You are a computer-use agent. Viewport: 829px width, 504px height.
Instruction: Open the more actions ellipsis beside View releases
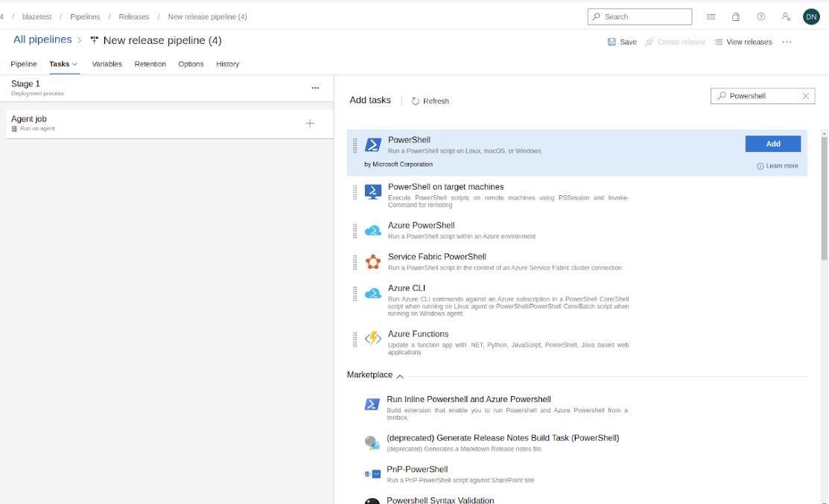coord(787,42)
